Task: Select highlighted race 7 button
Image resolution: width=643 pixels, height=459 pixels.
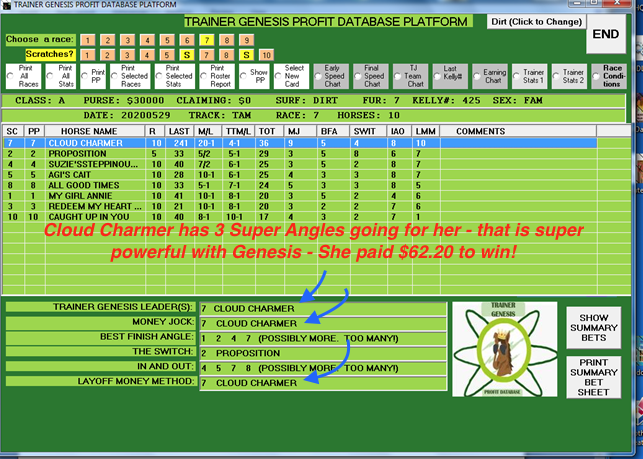Action: tap(207, 40)
